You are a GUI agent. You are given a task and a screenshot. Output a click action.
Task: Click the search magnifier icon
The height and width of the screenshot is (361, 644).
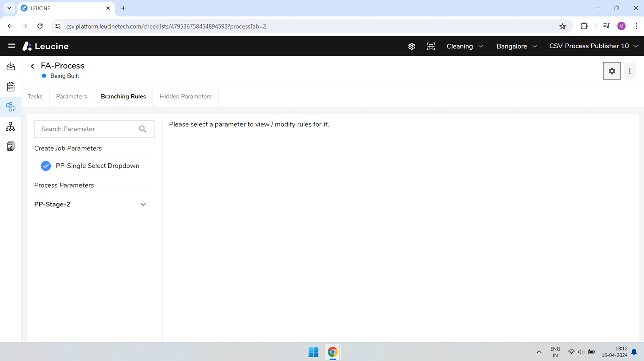(143, 129)
